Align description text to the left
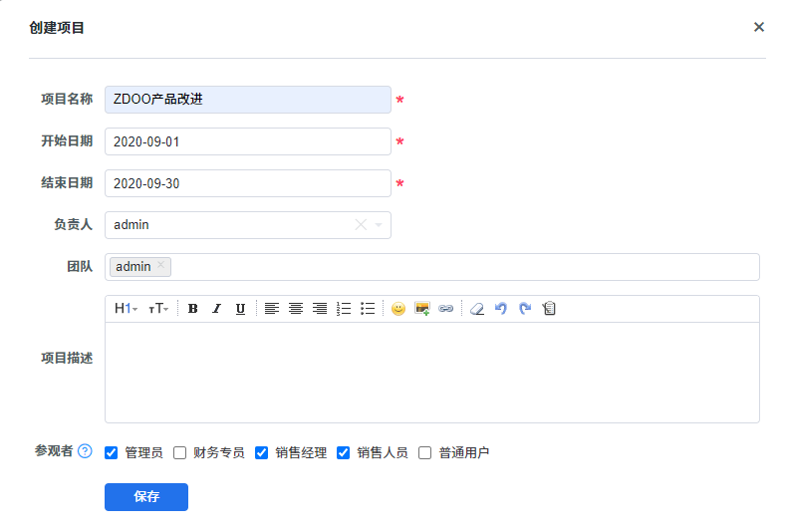 coord(272,308)
